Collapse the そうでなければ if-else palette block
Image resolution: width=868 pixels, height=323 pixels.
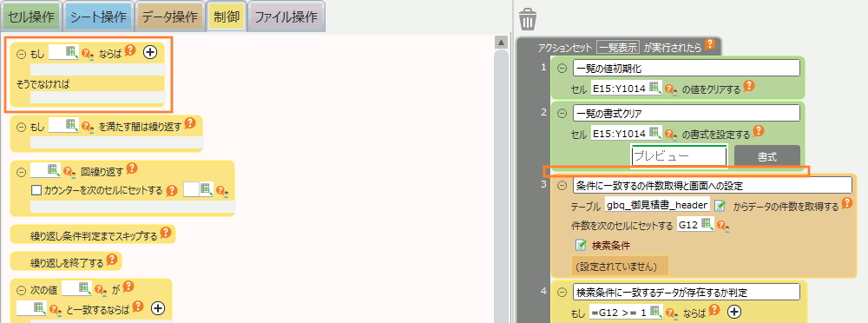22,54
